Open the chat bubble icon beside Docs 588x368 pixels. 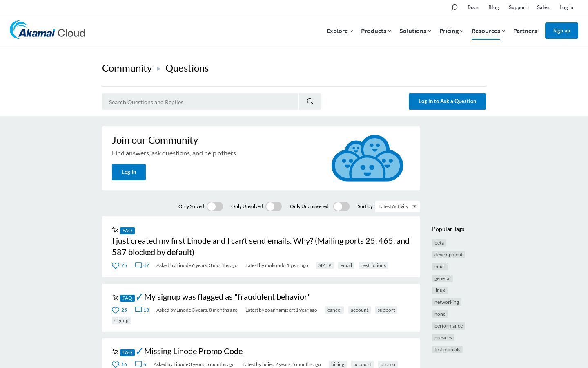(x=454, y=7)
